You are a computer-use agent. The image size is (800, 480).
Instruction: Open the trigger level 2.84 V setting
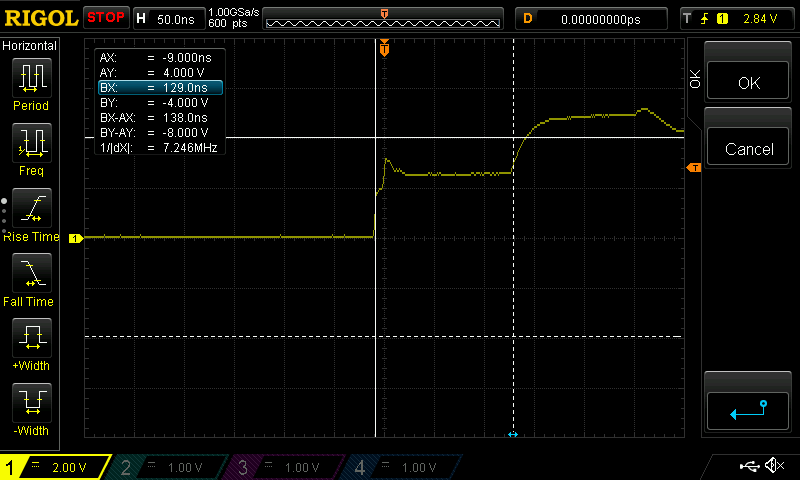[736, 18]
